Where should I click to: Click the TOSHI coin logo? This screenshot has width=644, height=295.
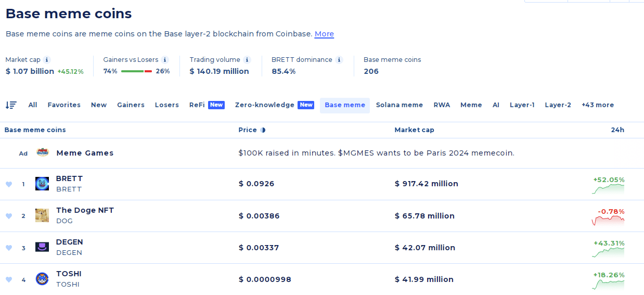pos(42,279)
